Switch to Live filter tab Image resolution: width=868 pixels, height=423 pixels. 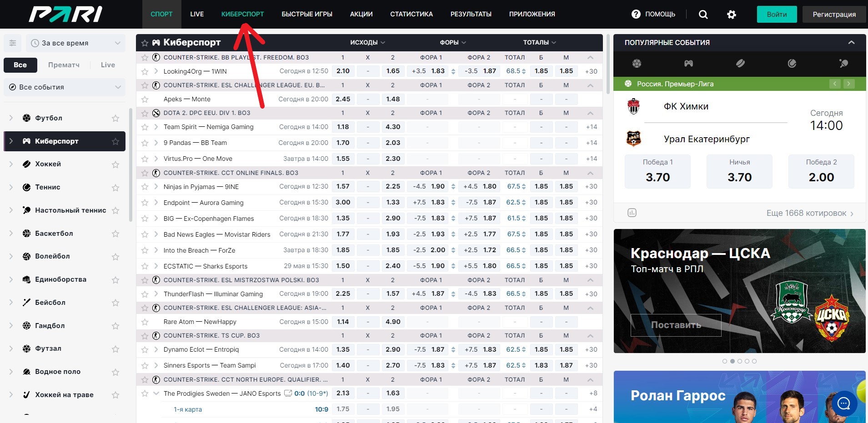[108, 65]
